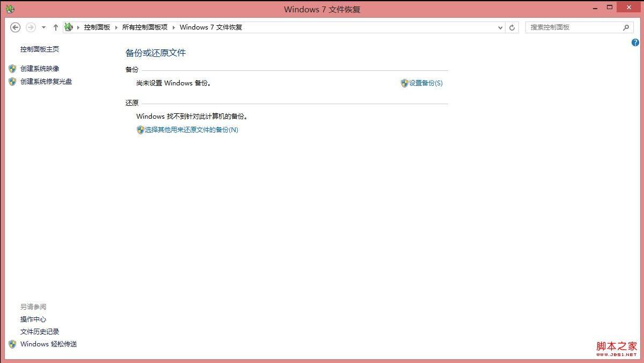Maximize the Windows 7 文件恢复 window

[x=610, y=8]
